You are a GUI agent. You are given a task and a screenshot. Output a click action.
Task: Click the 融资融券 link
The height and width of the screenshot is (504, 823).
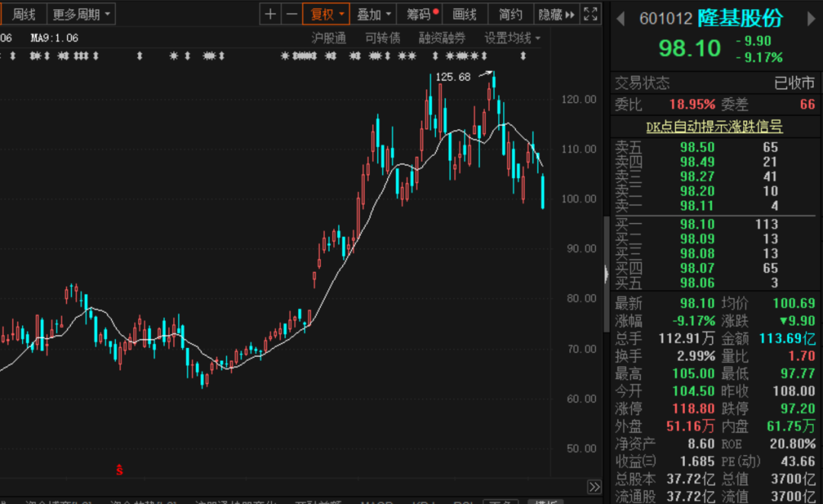441,37
